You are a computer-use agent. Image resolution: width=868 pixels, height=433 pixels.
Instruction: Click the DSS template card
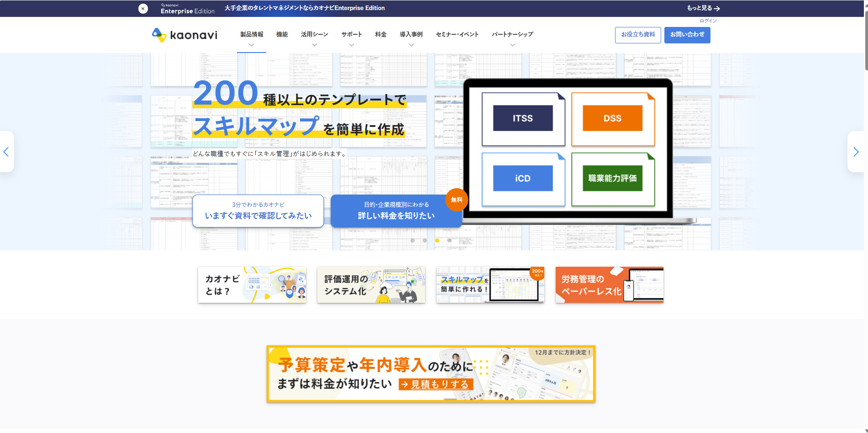[613, 119]
